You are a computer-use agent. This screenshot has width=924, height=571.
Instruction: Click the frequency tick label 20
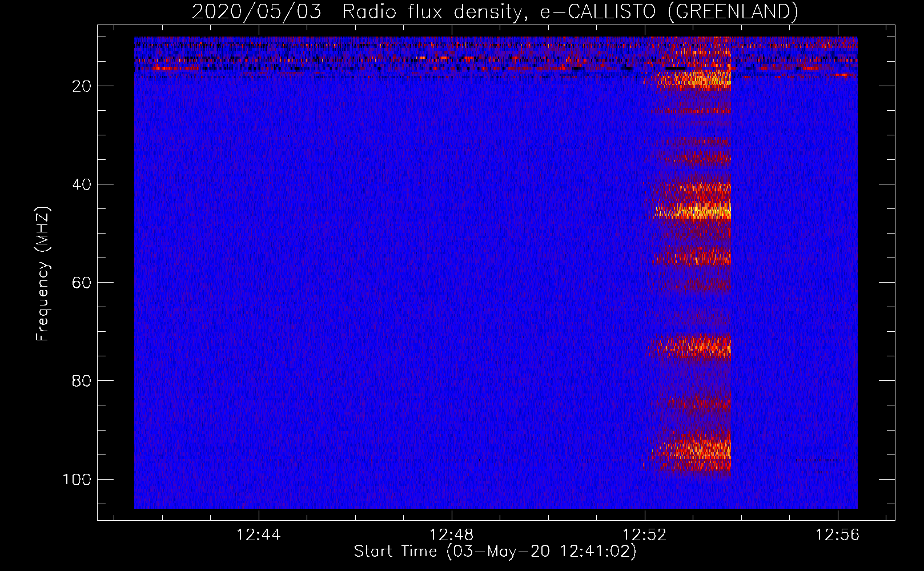82,86
